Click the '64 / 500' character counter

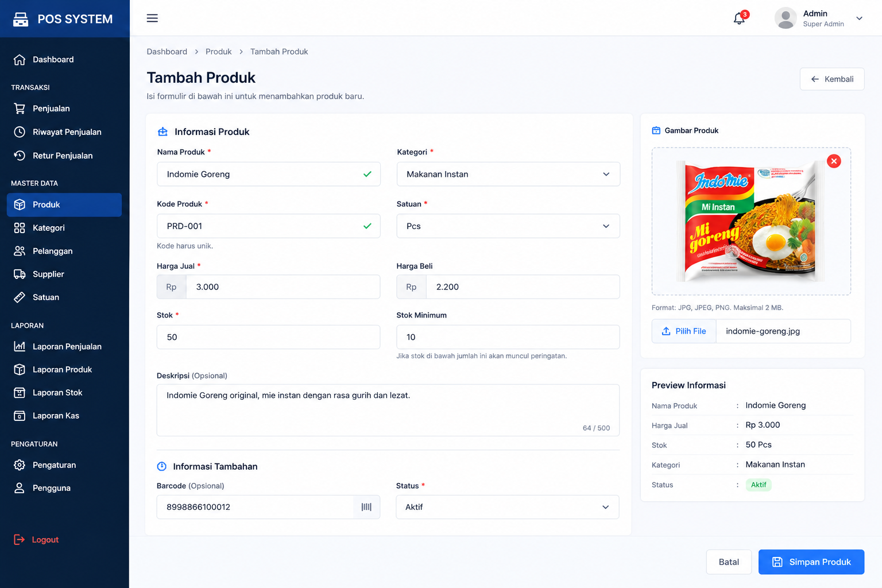597,428
